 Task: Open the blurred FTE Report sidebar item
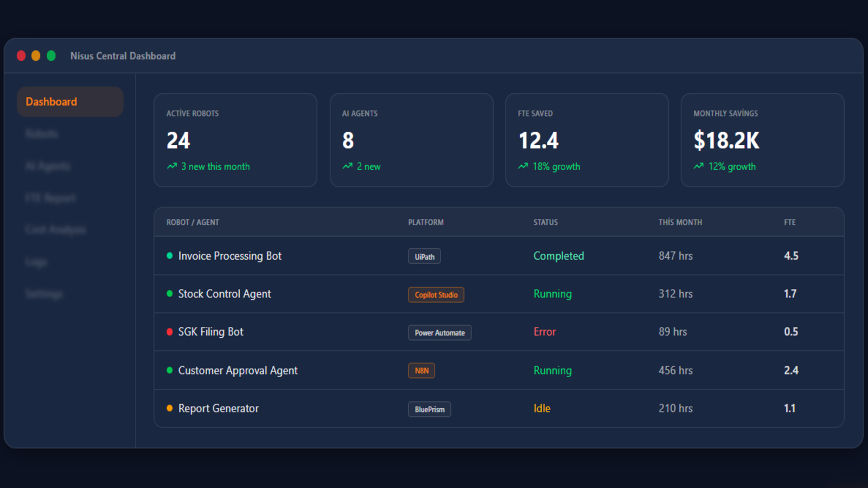tap(50, 198)
